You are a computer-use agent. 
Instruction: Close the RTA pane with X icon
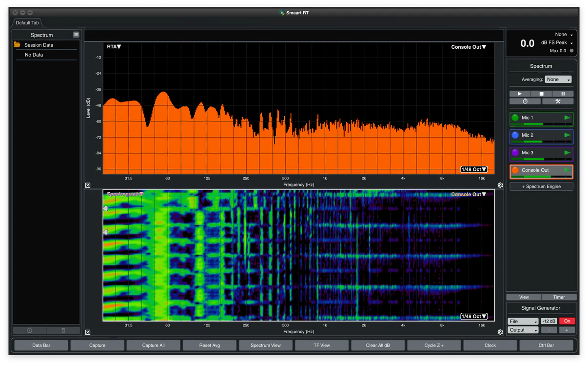88,185
